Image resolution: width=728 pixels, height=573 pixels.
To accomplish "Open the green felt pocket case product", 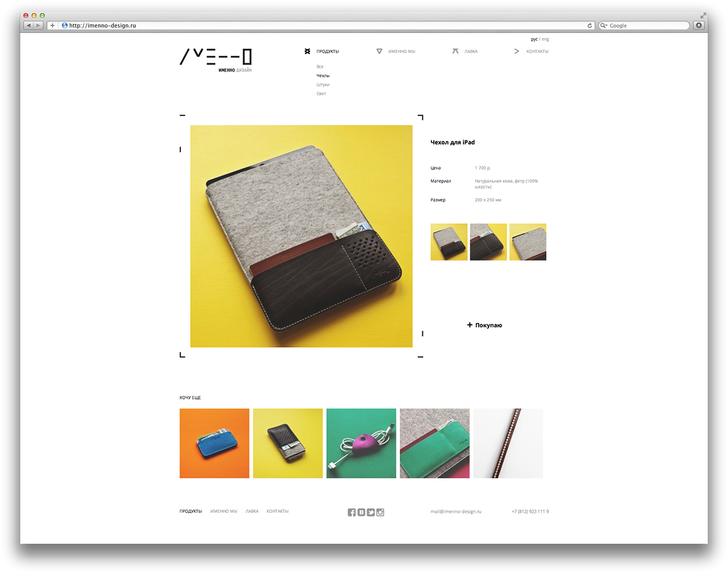I will click(x=434, y=443).
